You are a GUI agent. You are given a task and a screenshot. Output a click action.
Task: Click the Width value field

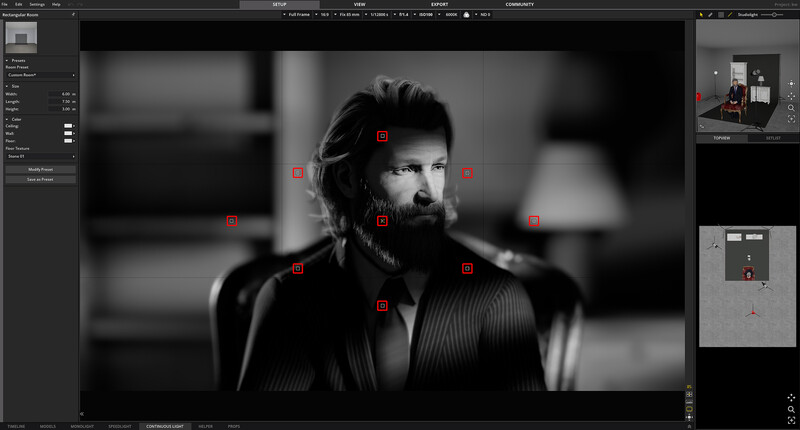click(x=62, y=94)
